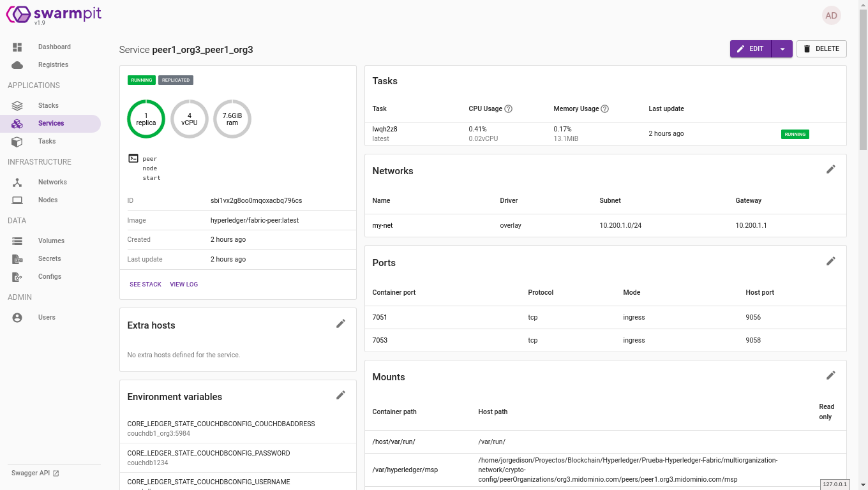Go to Volumes in the sidebar

(x=51, y=241)
